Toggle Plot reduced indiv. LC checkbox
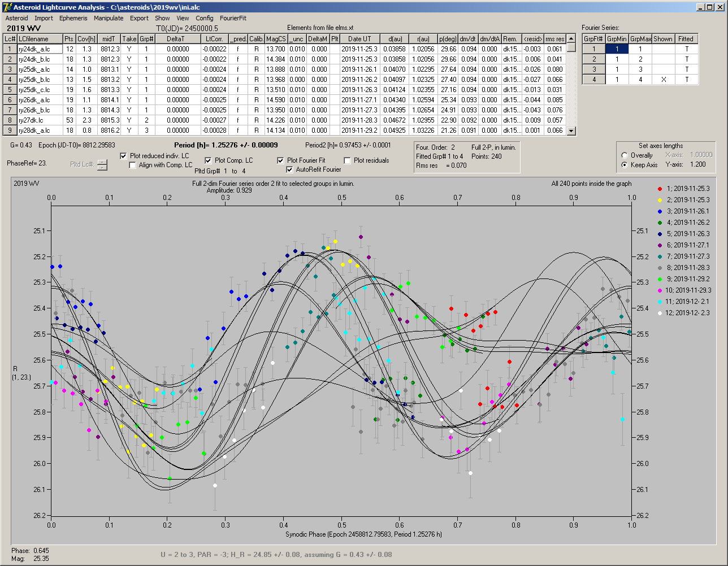 click(x=124, y=155)
